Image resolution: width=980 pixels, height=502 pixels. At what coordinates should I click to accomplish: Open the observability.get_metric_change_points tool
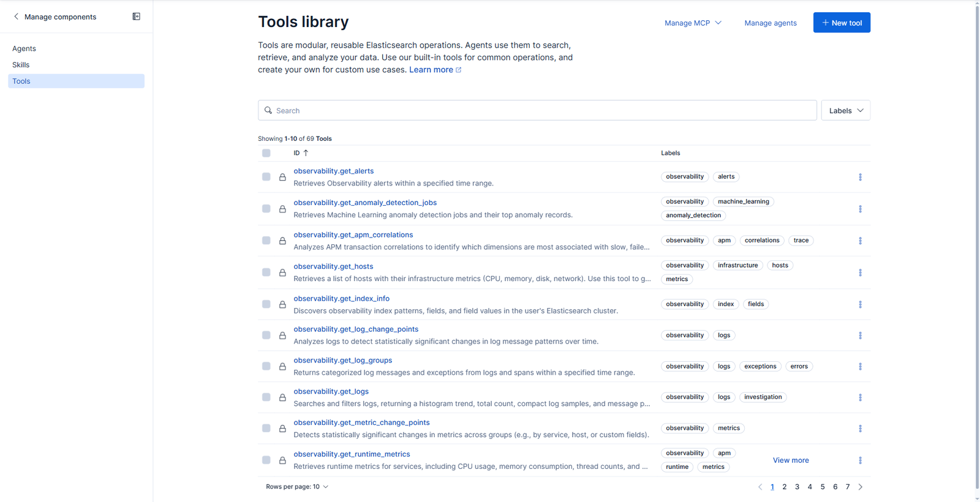[361, 422]
